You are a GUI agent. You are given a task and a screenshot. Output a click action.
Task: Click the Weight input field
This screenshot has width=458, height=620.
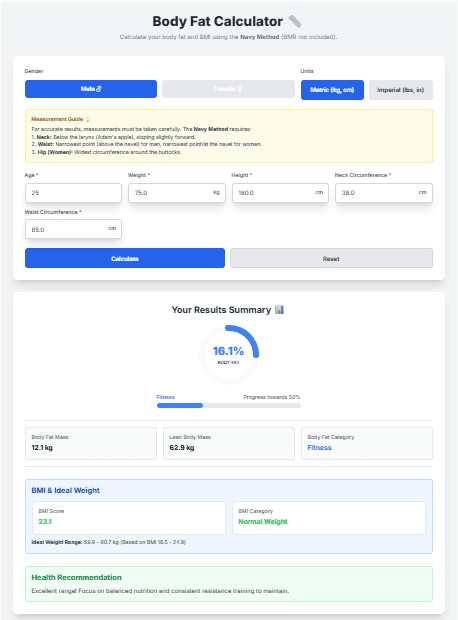[x=177, y=193]
